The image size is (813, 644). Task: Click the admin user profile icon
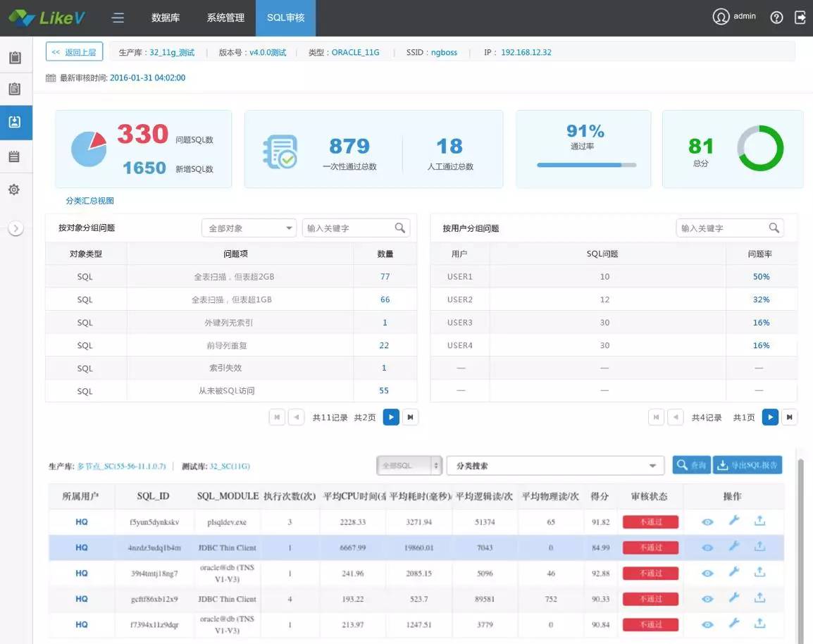coord(720,16)
